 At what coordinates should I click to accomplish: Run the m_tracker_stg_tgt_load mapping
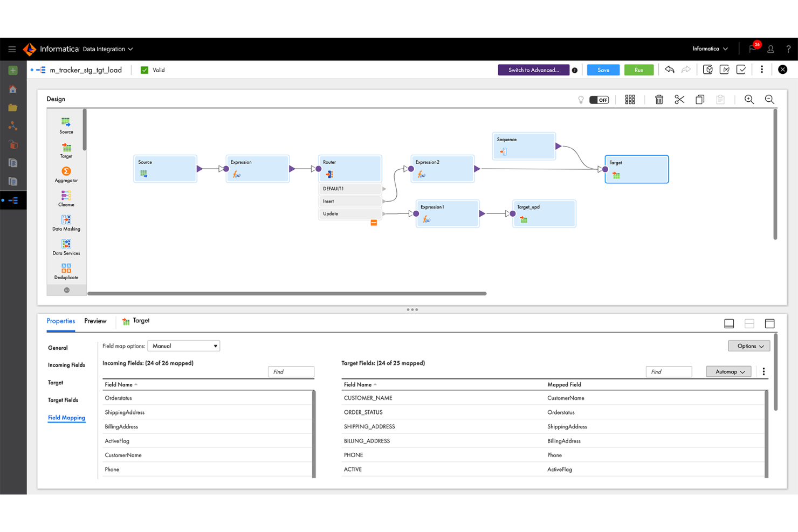(x=638, y=70)
